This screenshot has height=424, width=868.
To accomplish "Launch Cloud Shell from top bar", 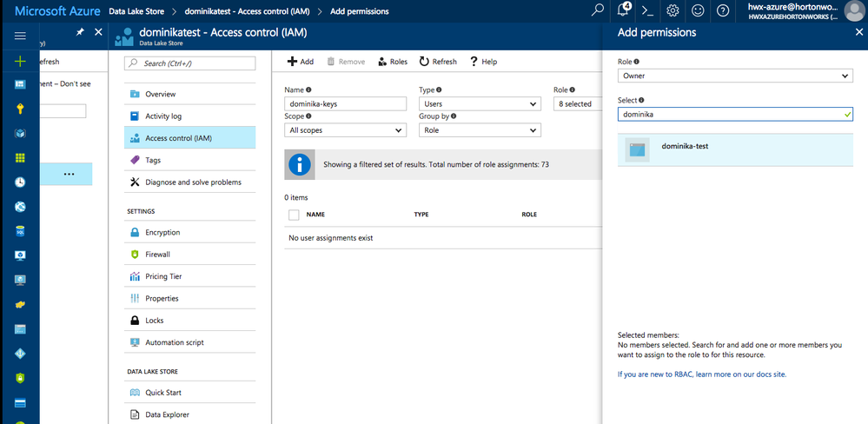I will pos(646,11).
